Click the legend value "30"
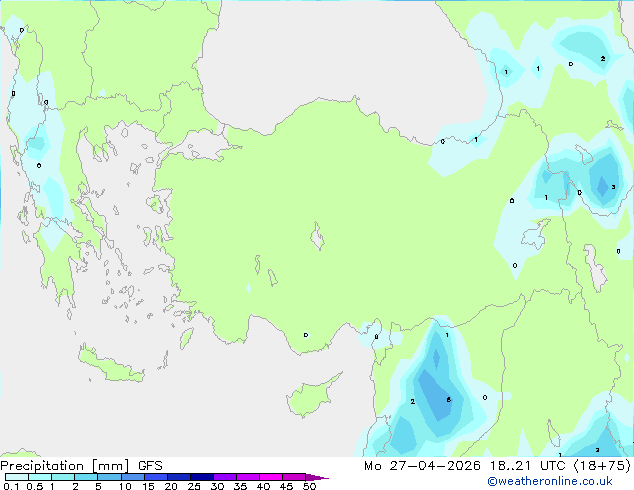634x490 pixels. [x=217, y=486]
